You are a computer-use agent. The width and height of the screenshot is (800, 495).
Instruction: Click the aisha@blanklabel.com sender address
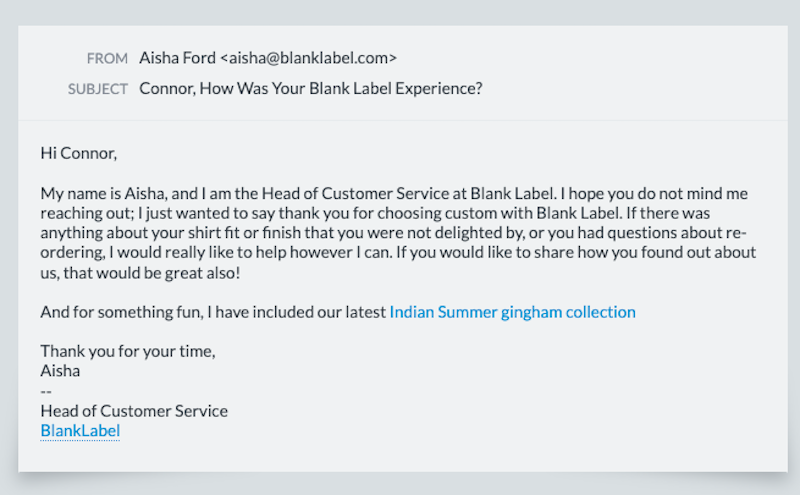309,58
